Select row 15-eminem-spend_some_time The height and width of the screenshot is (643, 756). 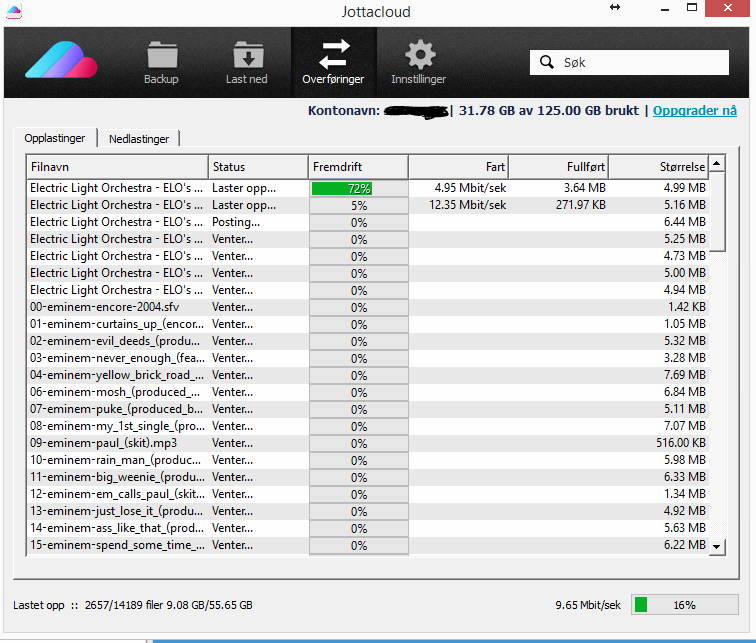click(368, 545)
